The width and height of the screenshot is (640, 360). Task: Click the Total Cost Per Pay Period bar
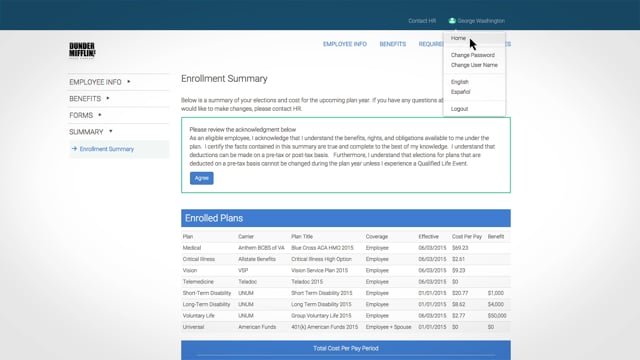coord(346,350)
